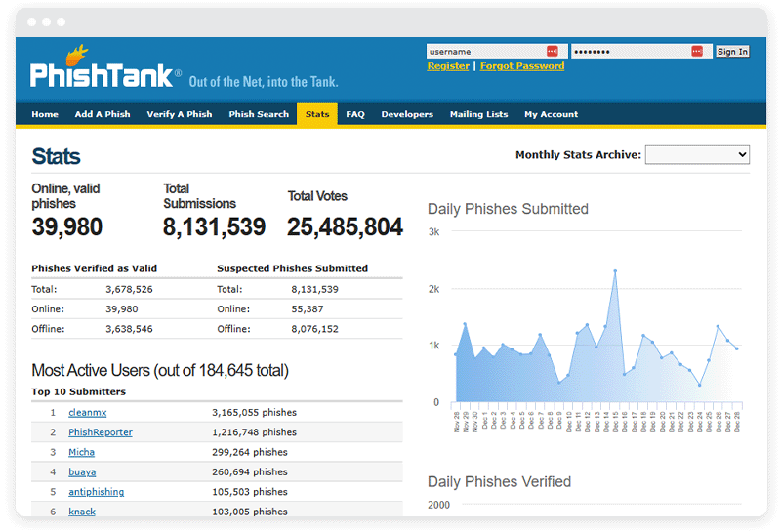Go to Add A Phish page

point(103,114)
